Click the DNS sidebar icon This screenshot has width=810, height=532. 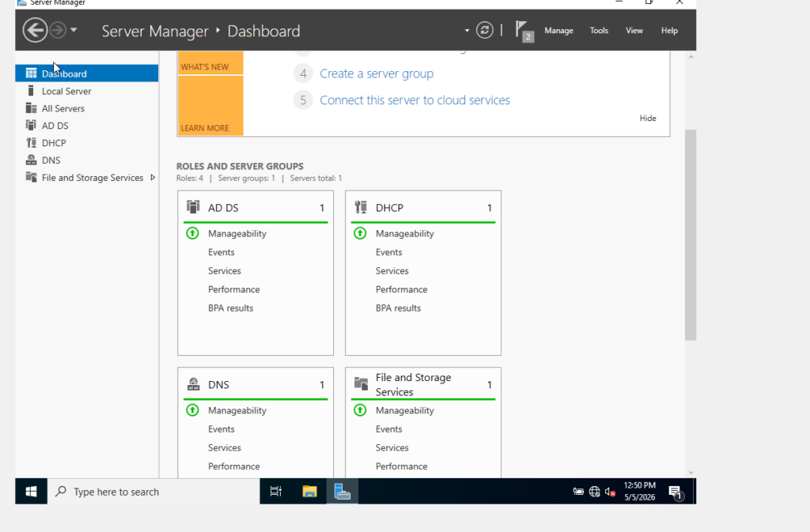[x=31, y=160]
